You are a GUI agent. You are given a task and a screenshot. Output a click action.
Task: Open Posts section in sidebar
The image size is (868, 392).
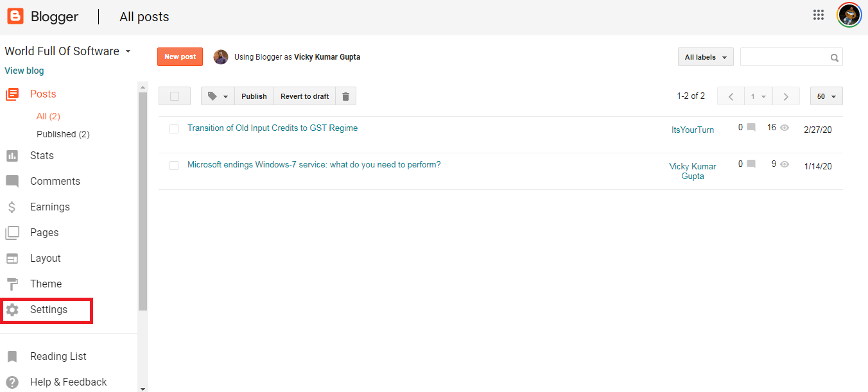pos(43,94)
